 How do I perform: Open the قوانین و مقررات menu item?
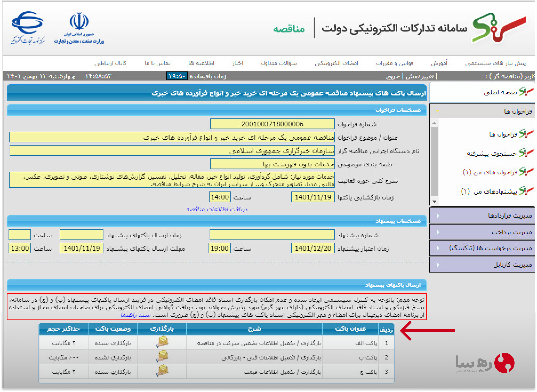click(x=395, y=63)
